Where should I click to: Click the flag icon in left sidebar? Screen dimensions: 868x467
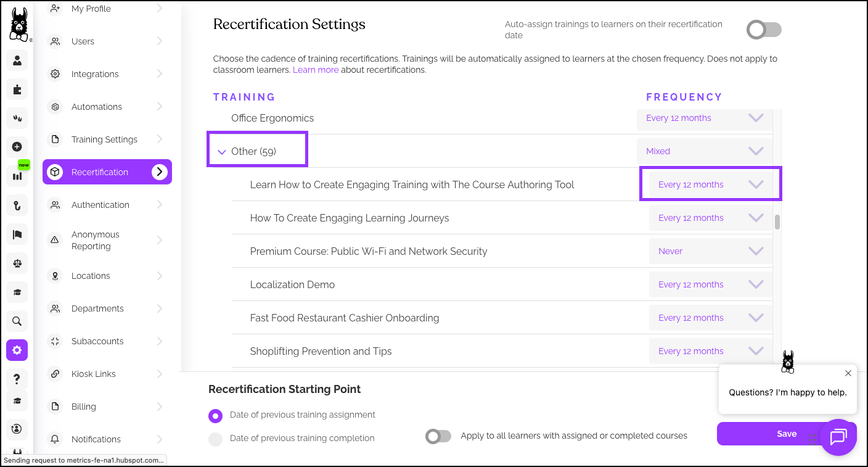pyautogui.click(x=17, y=234)
